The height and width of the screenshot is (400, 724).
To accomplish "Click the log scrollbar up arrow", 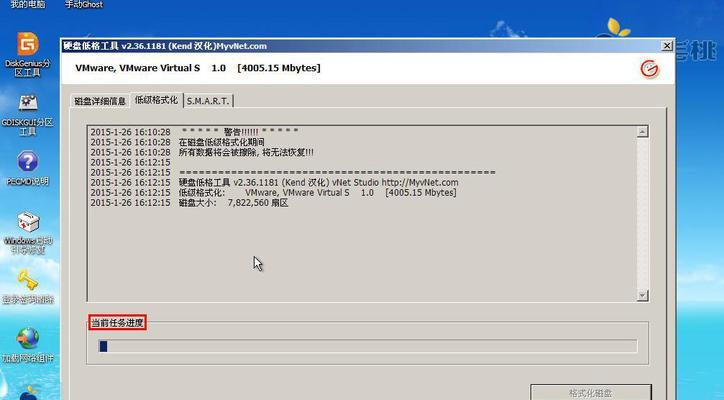I will click(x=642, y=132).
